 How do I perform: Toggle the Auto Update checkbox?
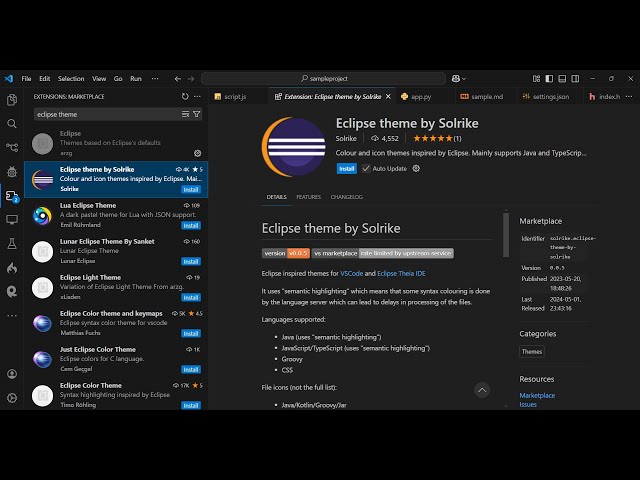(x=366, y=169)
